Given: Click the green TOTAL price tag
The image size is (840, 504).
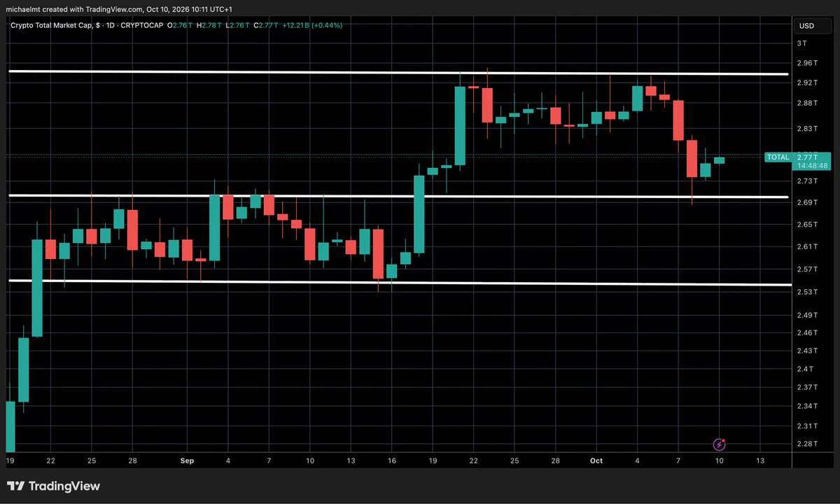Looking at the screenshot, I should (778, 157).
